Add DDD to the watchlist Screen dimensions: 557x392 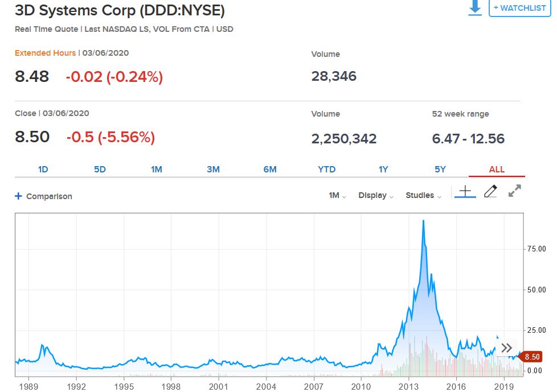pos(519,8)
